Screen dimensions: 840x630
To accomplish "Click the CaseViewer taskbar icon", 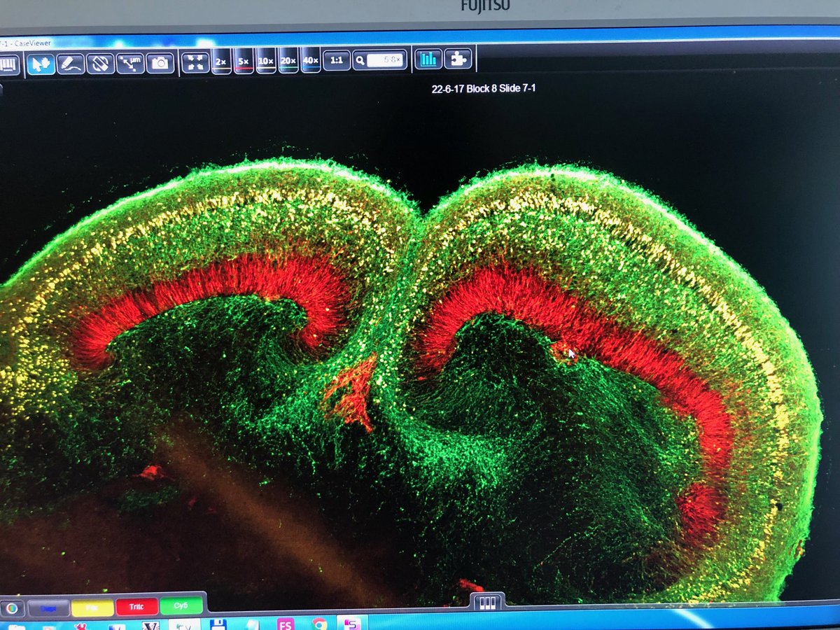I will pyautogui.click(x=185, y=625).
